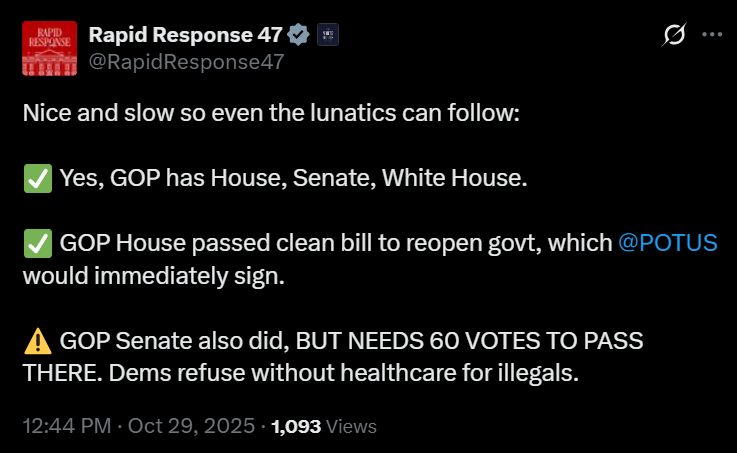Open the @RapidResponse47 handle link

pos(186,61)
